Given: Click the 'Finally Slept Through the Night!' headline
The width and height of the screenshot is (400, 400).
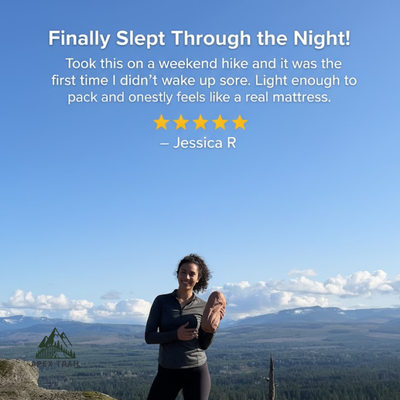Looking at the screenshot, I should click(x=200, y=38).
